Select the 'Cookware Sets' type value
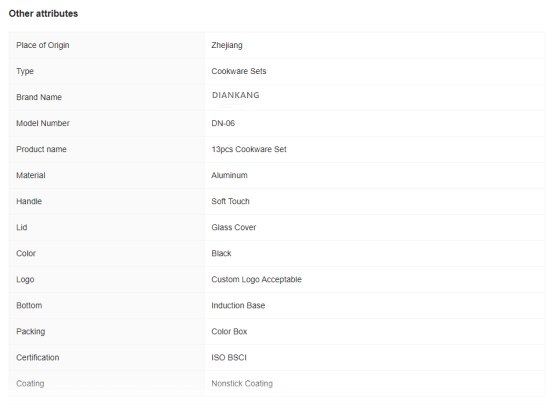The height and width of the screenshot is (418, 554). [239, 71]
